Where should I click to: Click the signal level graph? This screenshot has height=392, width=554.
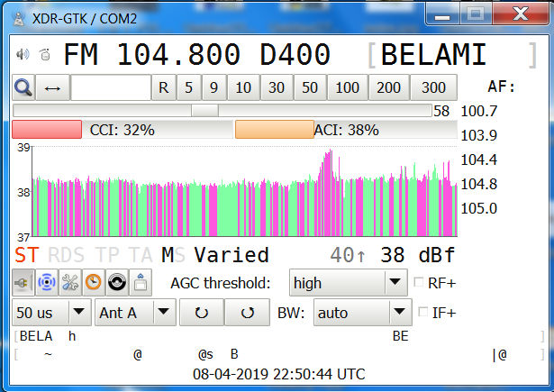point(244,191)
